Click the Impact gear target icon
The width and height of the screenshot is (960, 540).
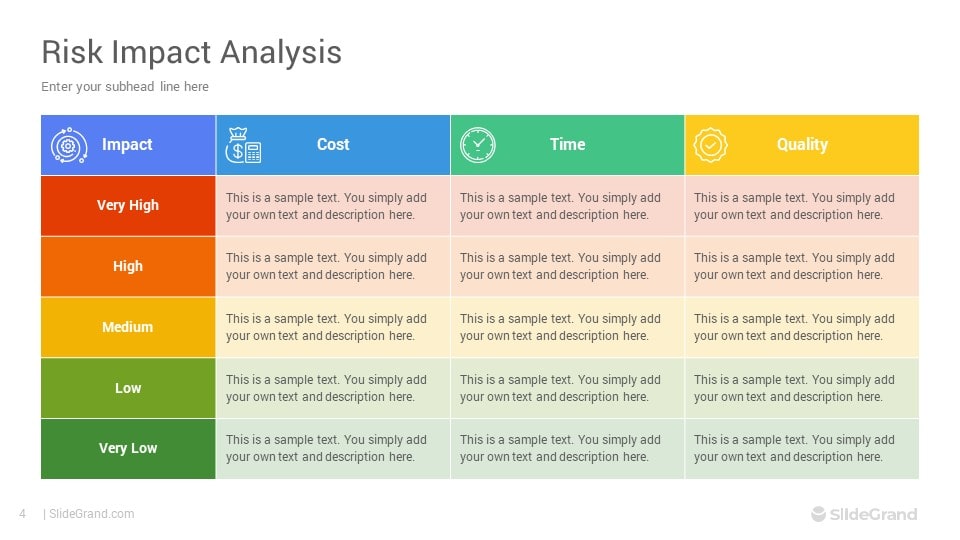[x=69, y=145]
